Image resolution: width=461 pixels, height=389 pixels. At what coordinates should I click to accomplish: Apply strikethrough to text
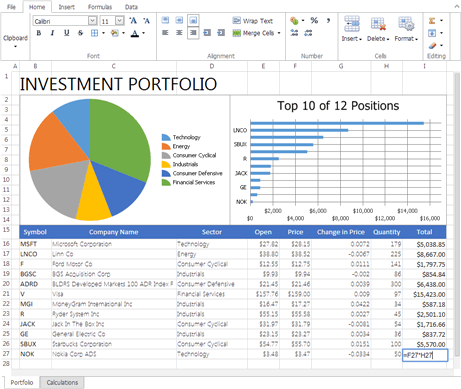click(x=80, y=33)
